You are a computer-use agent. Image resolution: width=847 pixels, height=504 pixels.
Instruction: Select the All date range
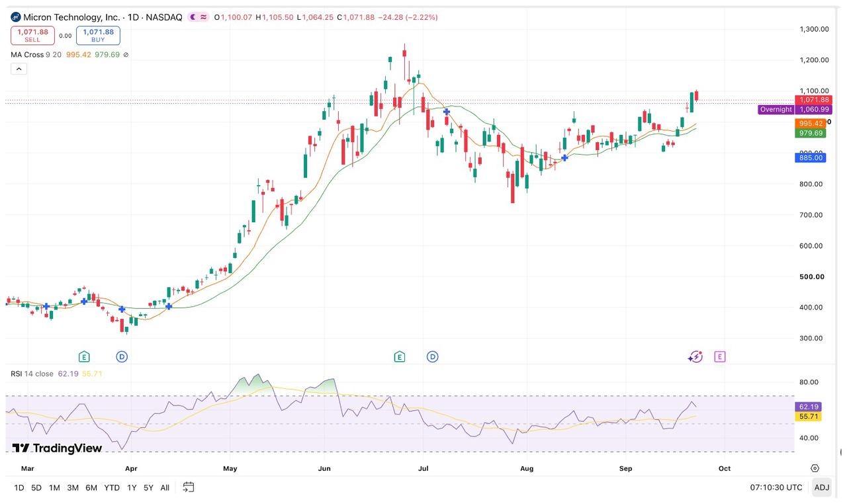[165, 487]
